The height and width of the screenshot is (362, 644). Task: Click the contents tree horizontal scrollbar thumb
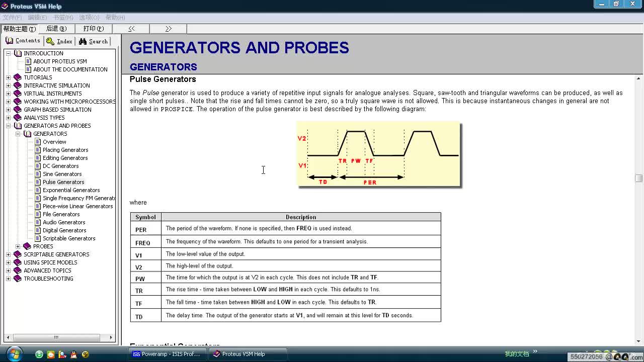point(56,337)
